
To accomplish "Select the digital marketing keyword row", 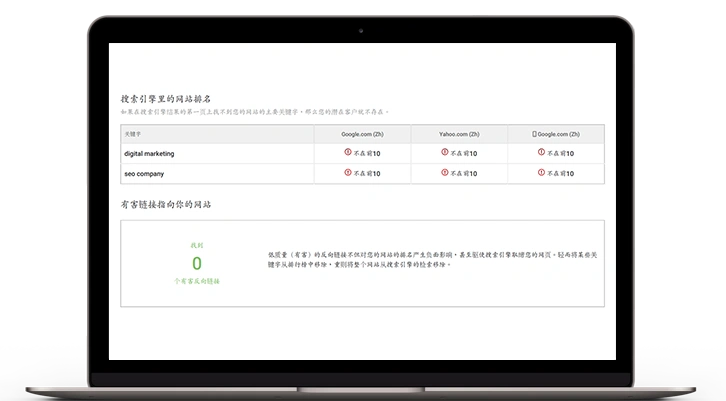I will point(152,153).
